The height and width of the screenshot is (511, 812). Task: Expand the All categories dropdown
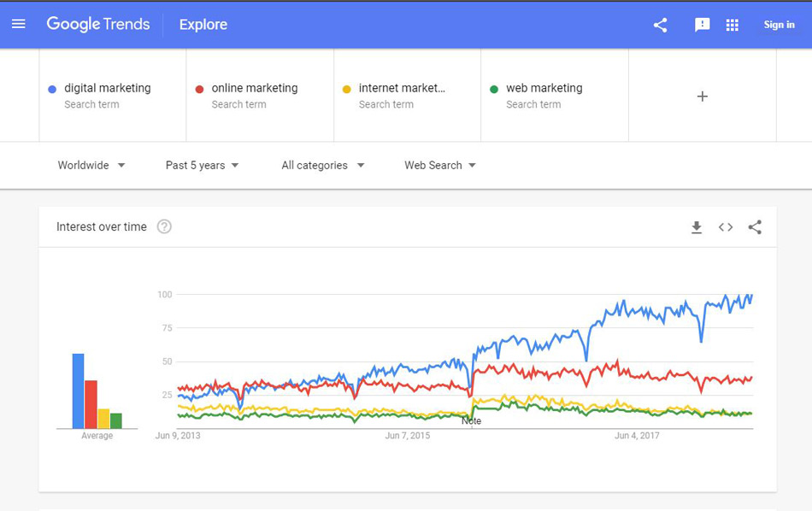click(322, 165)
